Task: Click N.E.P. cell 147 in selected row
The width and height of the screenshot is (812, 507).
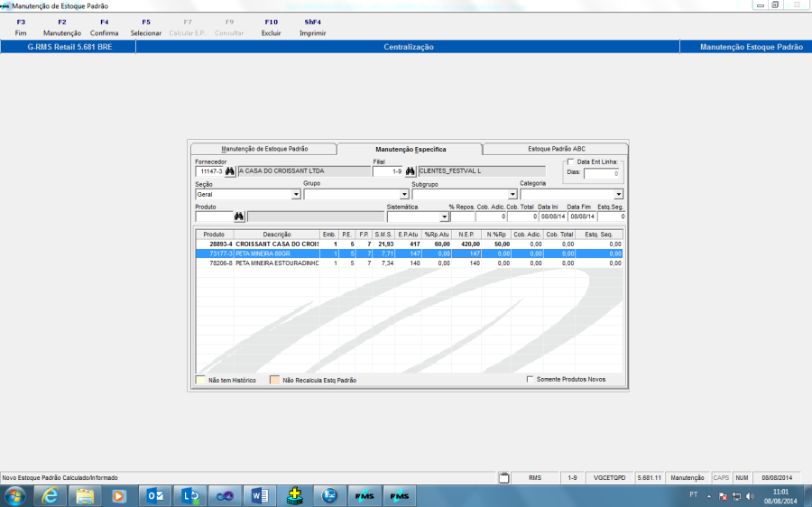Action: (466, 253)
